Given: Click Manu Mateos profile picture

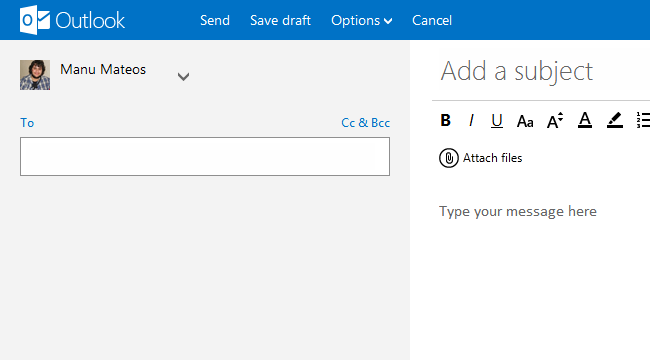Looking at the screenshot, I should (35, 75).
